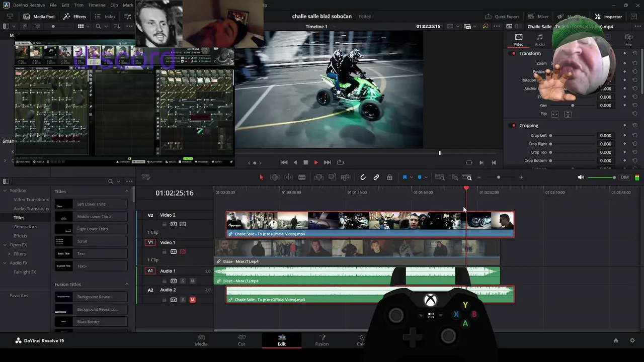This screenshot has width=644, height=362.
Task: Open project settings gear icon
Action: pyautogui.click(x=632, y=341)
